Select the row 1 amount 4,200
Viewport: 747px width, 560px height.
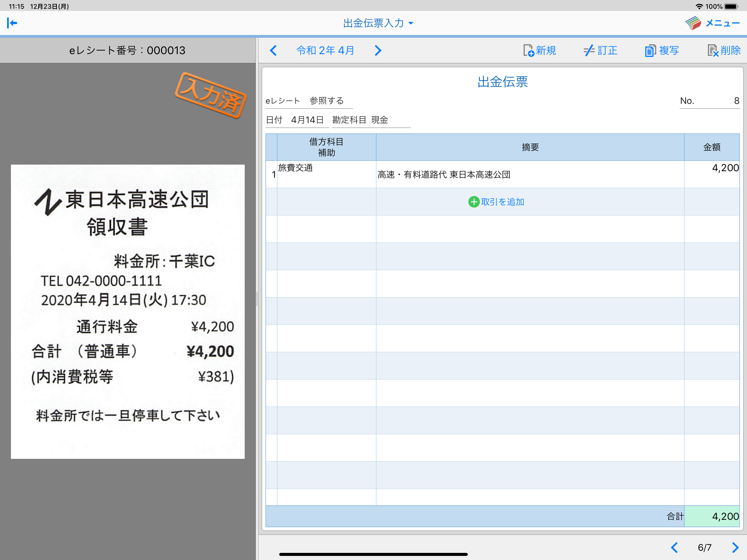pos(712,174)
